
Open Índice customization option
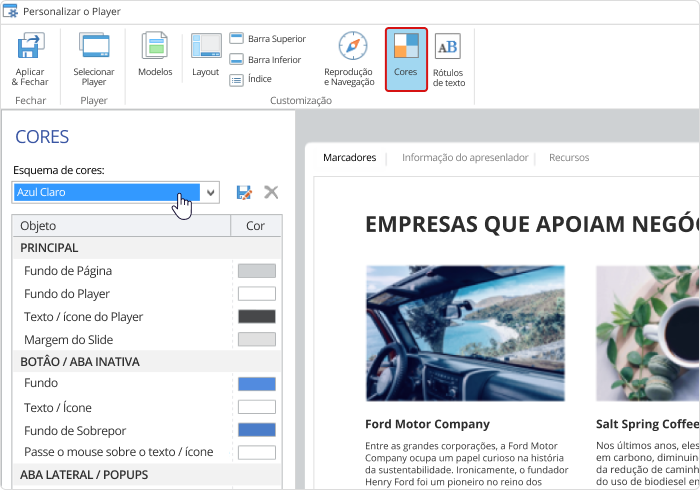point(251,79)
